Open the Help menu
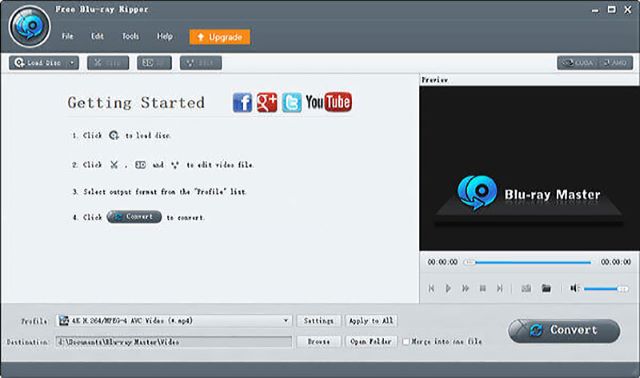Viewport: 640px width, 378px height. (x=165, y=36)
